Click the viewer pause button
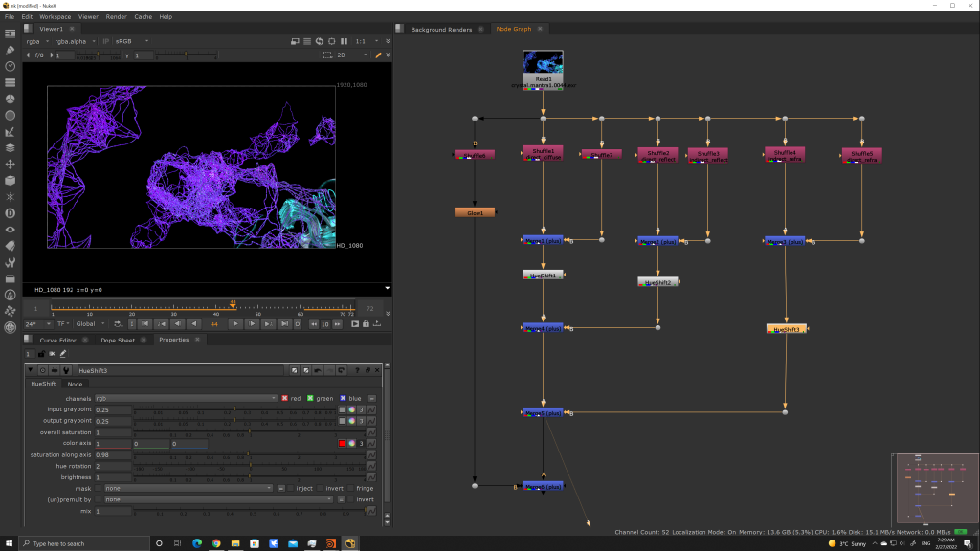The height and width of the screenshot is (551, 980). tap(343, 42)
